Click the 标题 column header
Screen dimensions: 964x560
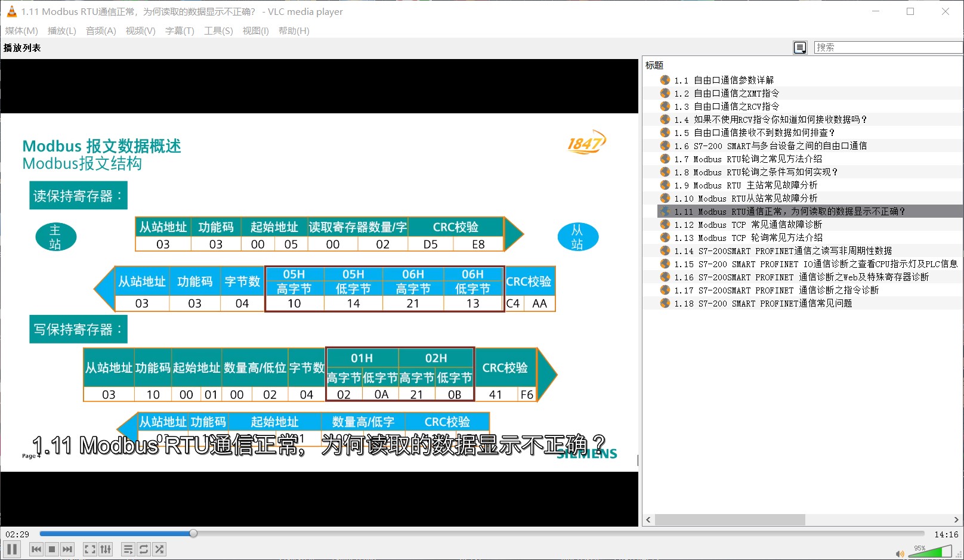pyautogui.click(x=654, y=65)
